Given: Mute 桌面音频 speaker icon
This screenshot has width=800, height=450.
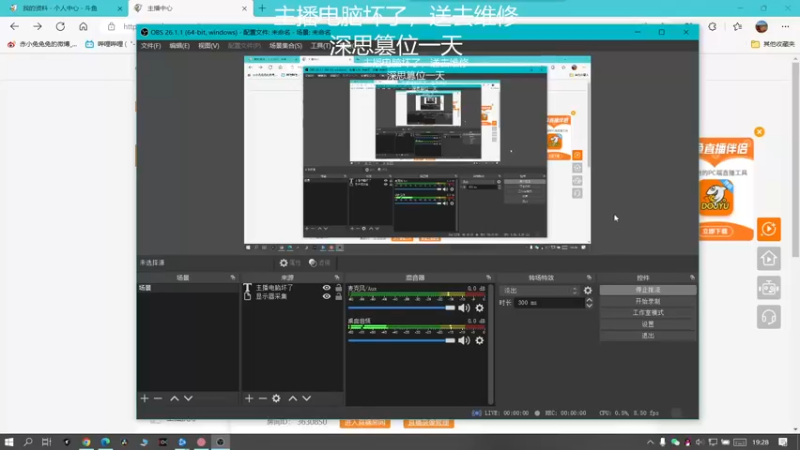Looking at the screenshot, I should [464, 340].
